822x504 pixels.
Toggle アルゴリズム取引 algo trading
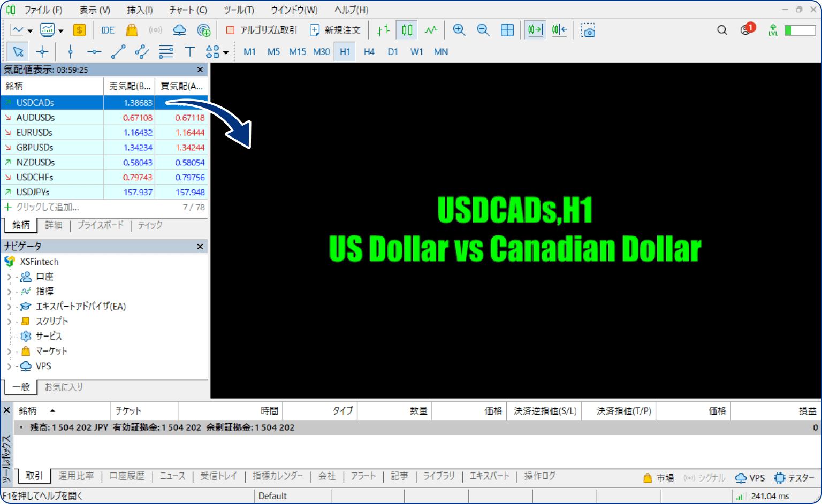(x=261, y=30)
